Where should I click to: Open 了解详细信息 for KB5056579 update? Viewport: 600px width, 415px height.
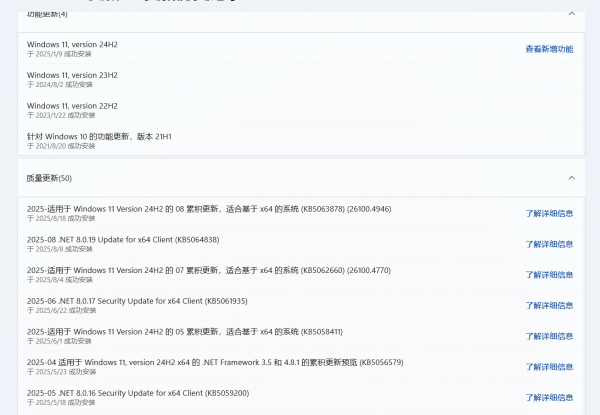(549, 367)
